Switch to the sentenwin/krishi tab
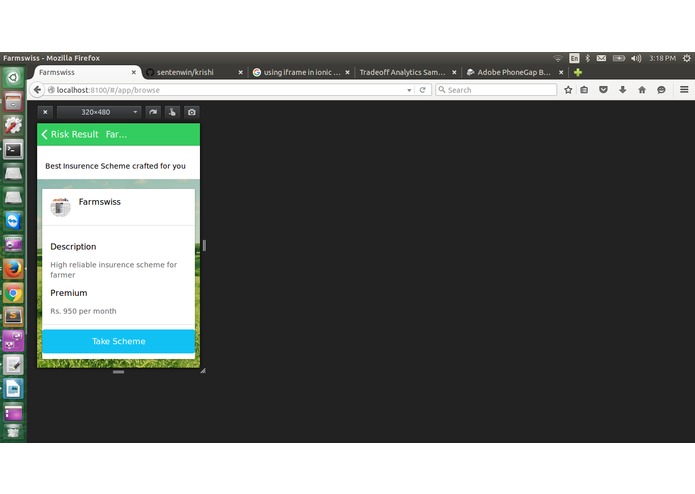 185,72
